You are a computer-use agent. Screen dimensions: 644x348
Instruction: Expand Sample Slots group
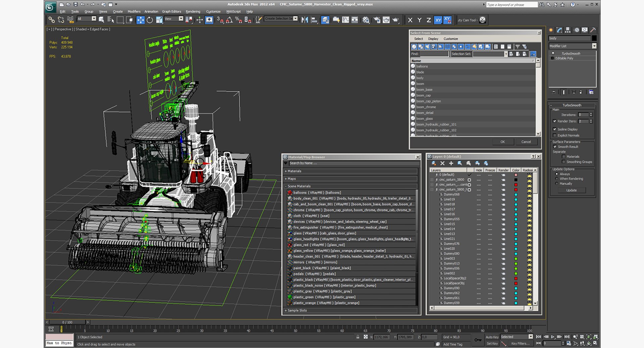pos(286,310)
